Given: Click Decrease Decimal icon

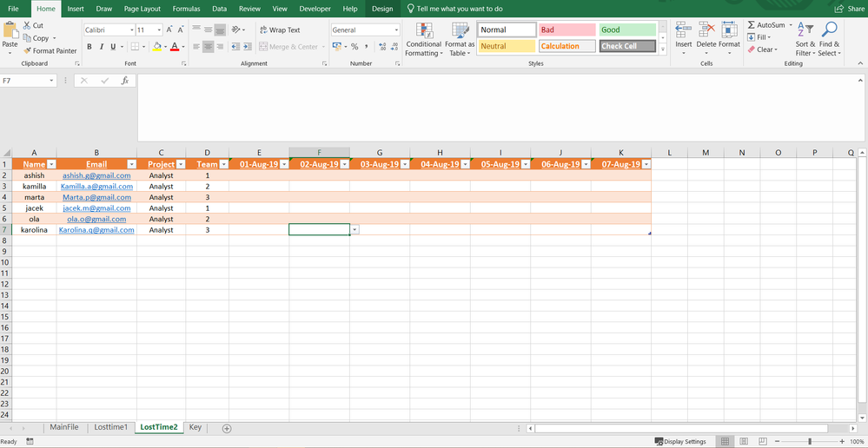Looking at the screenshot, I should 394,47.
